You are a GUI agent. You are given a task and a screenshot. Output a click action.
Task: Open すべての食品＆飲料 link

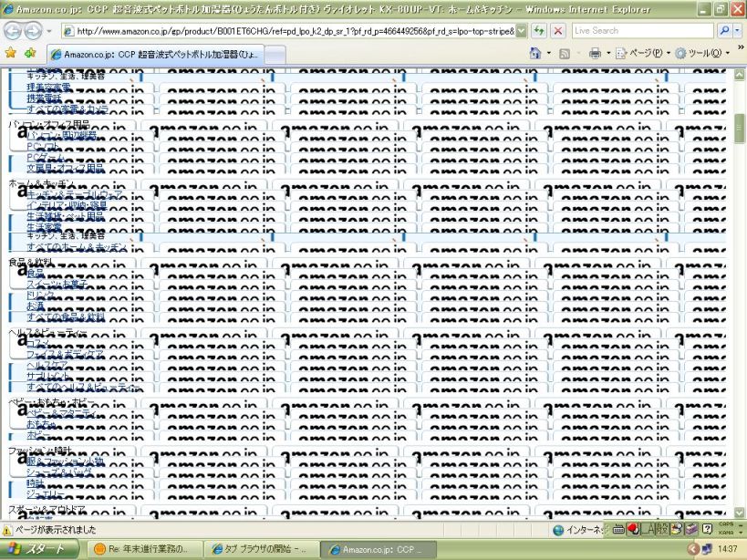point(66,317)
